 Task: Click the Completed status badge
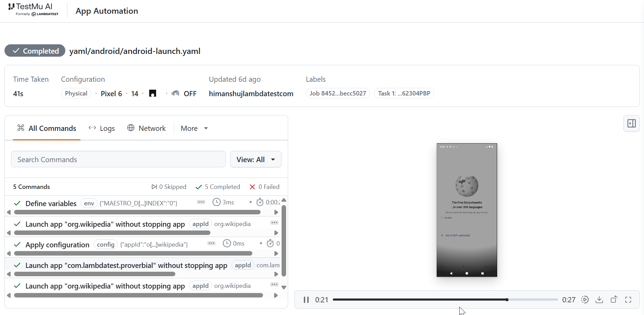click(x=35, y=51)
